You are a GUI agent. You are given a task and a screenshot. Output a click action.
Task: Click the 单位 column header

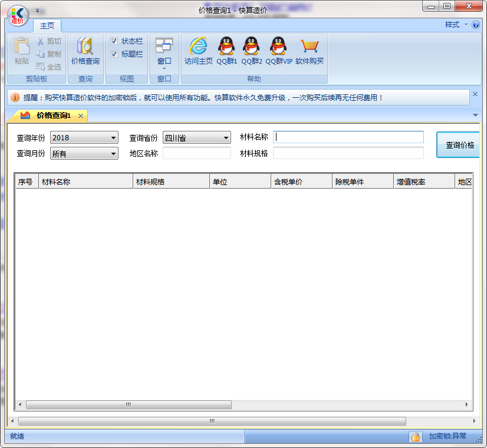coord(241,182)
